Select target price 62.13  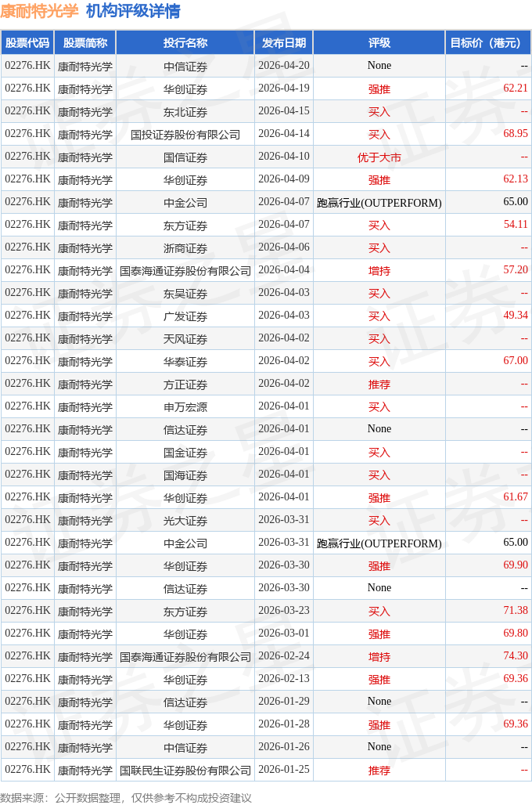515,179
